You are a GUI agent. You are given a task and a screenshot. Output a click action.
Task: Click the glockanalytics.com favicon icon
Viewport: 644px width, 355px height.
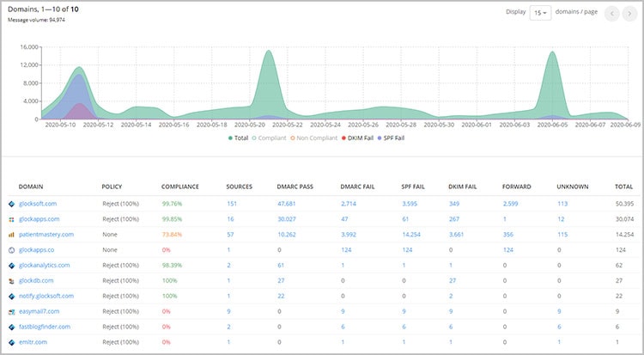[11, 266]
